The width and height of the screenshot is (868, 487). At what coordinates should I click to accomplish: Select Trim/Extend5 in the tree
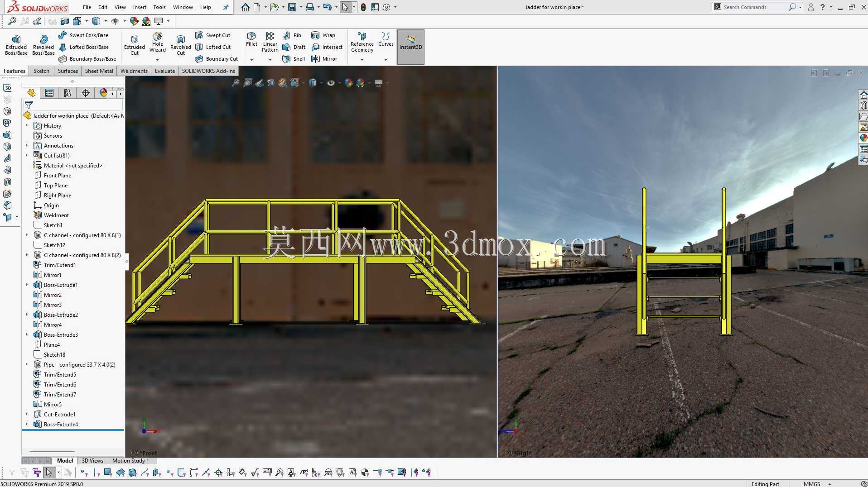tap(55, 375)
